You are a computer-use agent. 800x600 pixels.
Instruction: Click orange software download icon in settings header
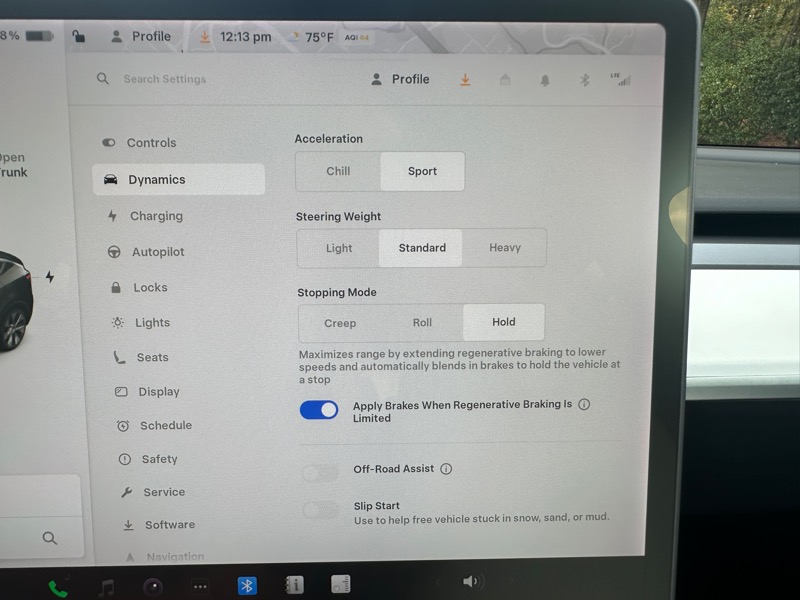465,80
